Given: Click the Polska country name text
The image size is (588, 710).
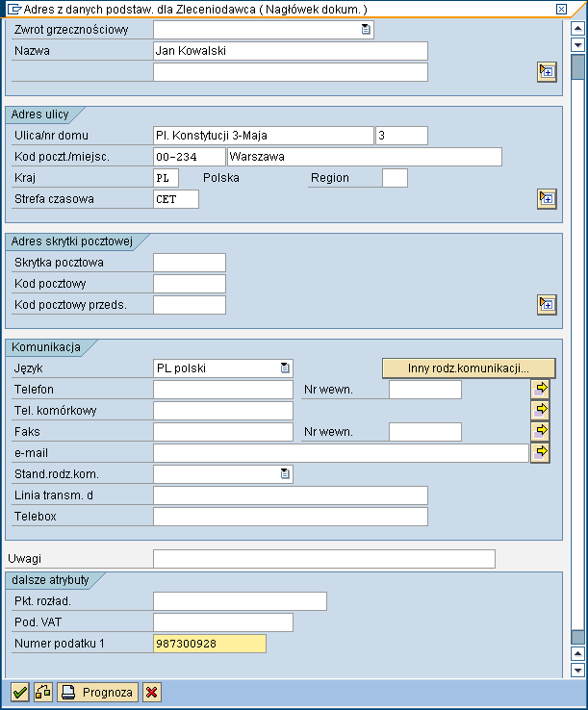Looking at the screenshot, I should 221,178.
